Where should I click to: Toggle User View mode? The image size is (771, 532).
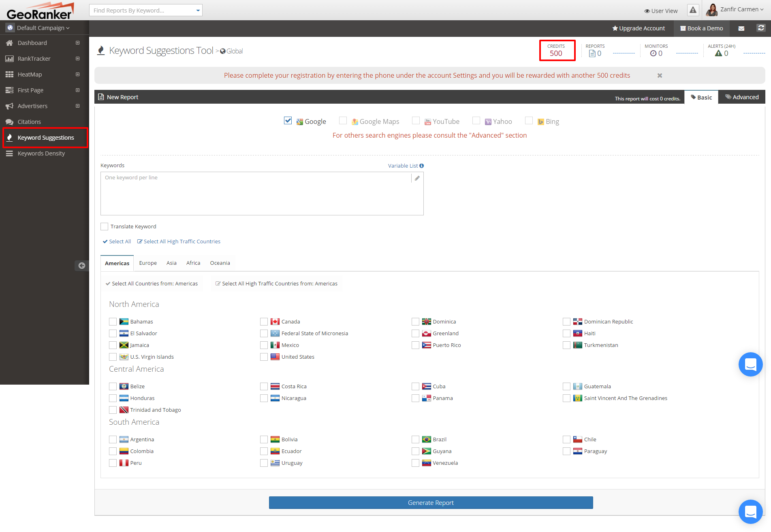point(661,11)
